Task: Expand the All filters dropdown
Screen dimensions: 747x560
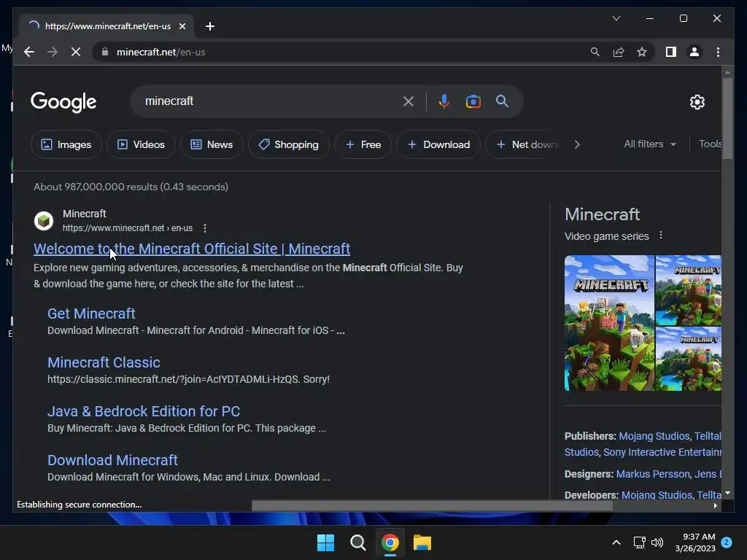Action: pyautogui.click(x=650, y=144)
